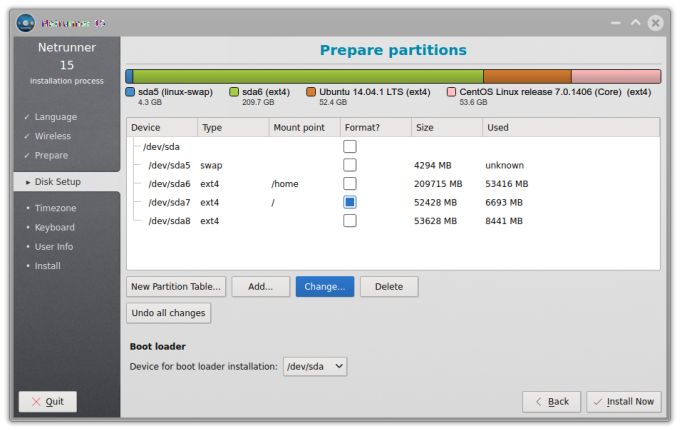Maximize the installer window
This screenshot has height=431, width=680.
[635, 23]
